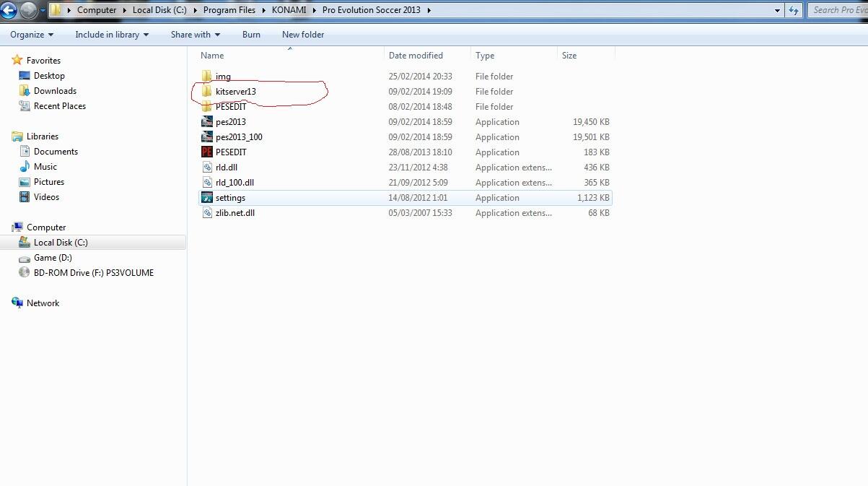Screen dimensions: 868x486
Task: Open the Organize dropdown menu
Action: (x=32, y=34)
